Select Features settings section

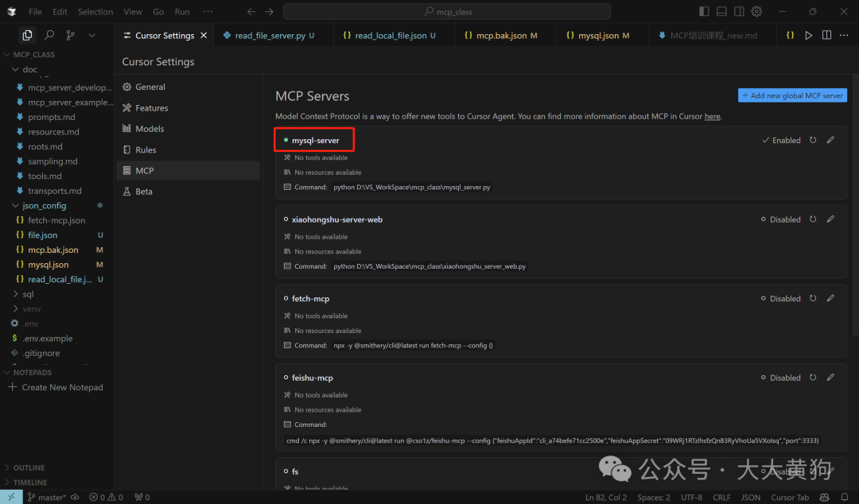click(188, 108)
